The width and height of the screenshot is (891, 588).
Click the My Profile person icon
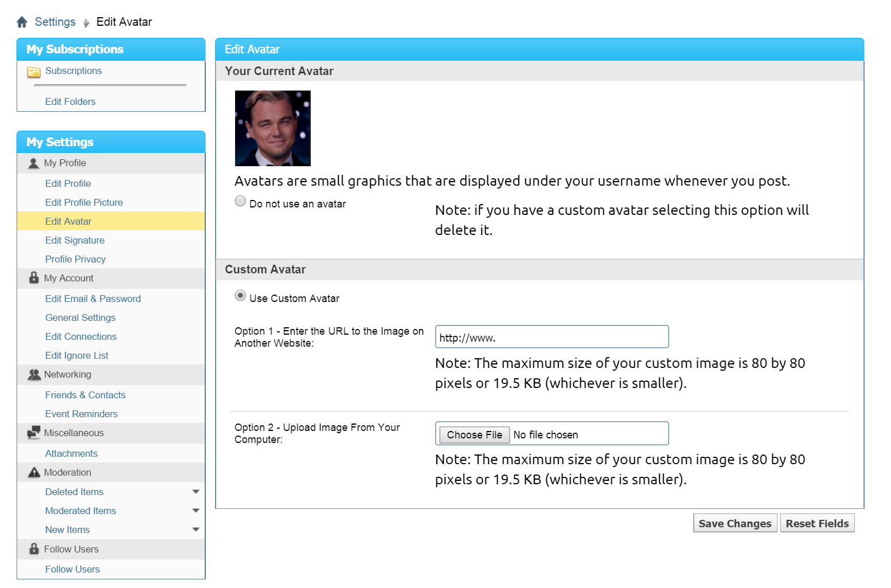(34, 163)
